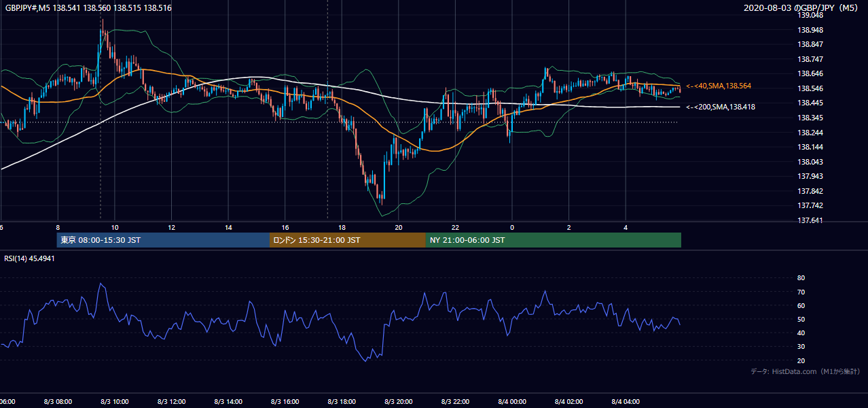Screen dimensions: 868x408
Task: Click the 8/3 16:00 time axis label
Action: pyautogui.click(x=285, y=402)
